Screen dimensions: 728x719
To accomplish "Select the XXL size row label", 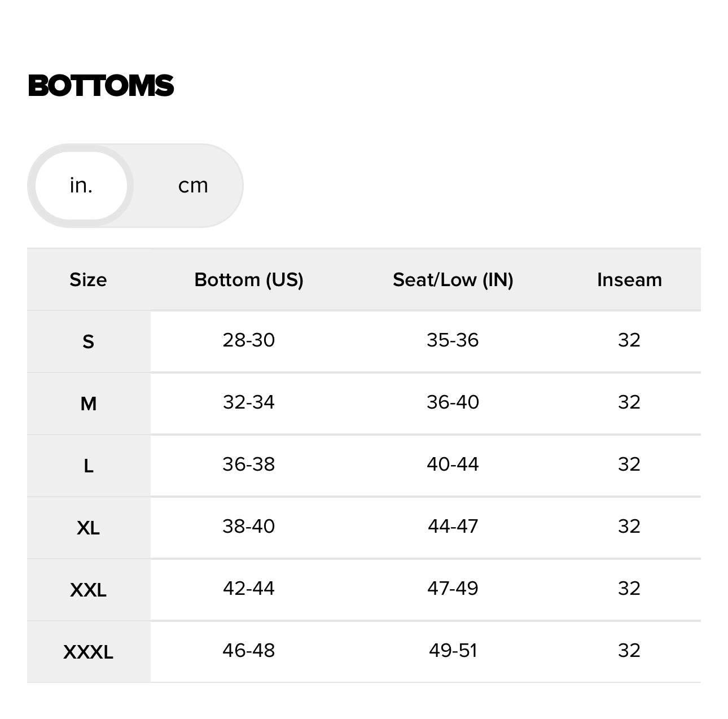I will pos(88,590).
